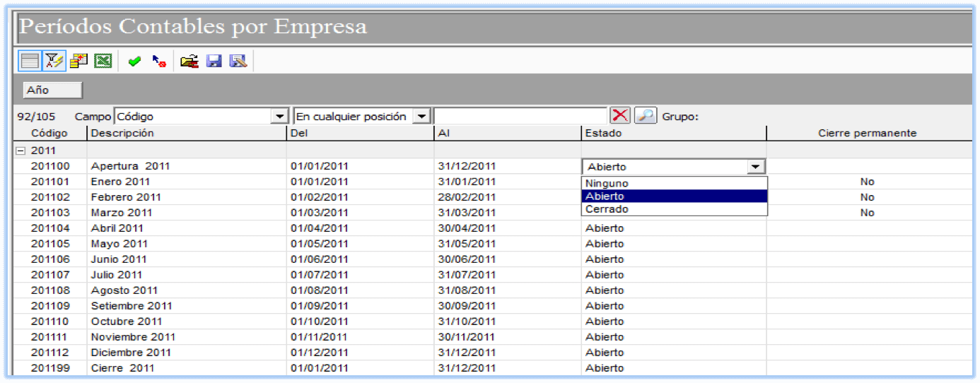Viewport: 980px width, 383px height.
Task: Select the 'Marzo 2011' row description
Action: click(x=122, y=213)
